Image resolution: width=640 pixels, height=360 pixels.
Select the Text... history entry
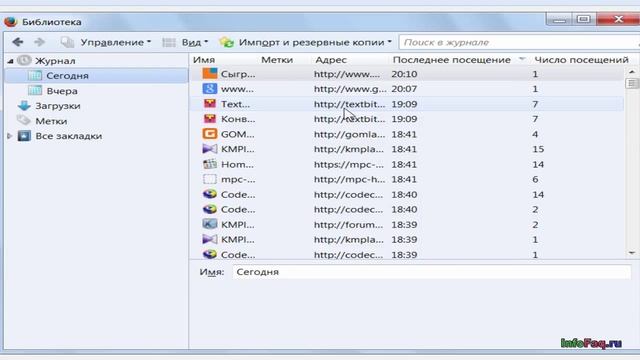pyautogui.click(x=407, y=104)
